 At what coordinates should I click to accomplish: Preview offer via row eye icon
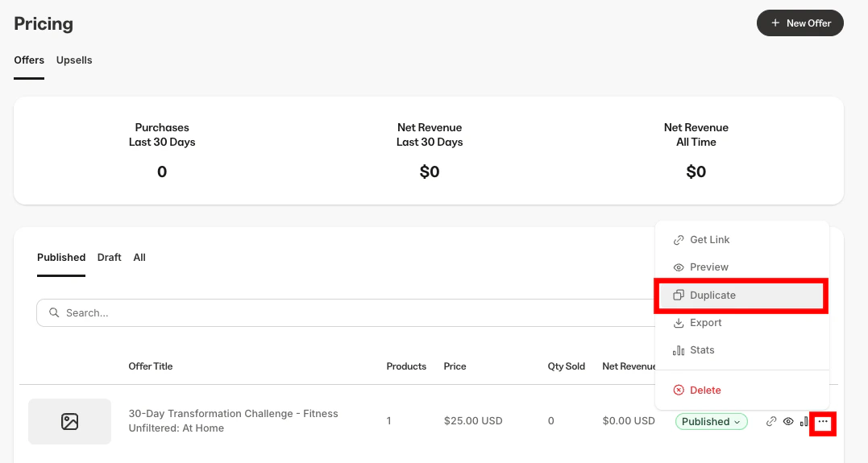[x=788, y=421]
